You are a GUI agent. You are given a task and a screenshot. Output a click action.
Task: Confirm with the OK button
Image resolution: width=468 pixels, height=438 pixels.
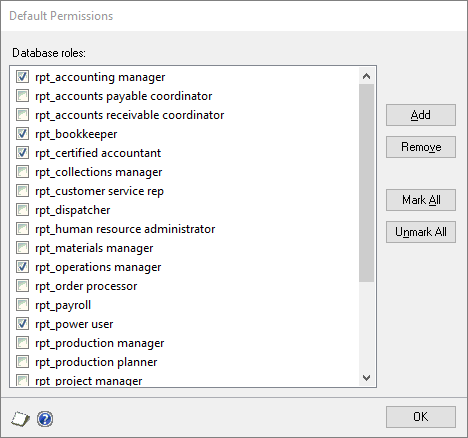(421, 417)
